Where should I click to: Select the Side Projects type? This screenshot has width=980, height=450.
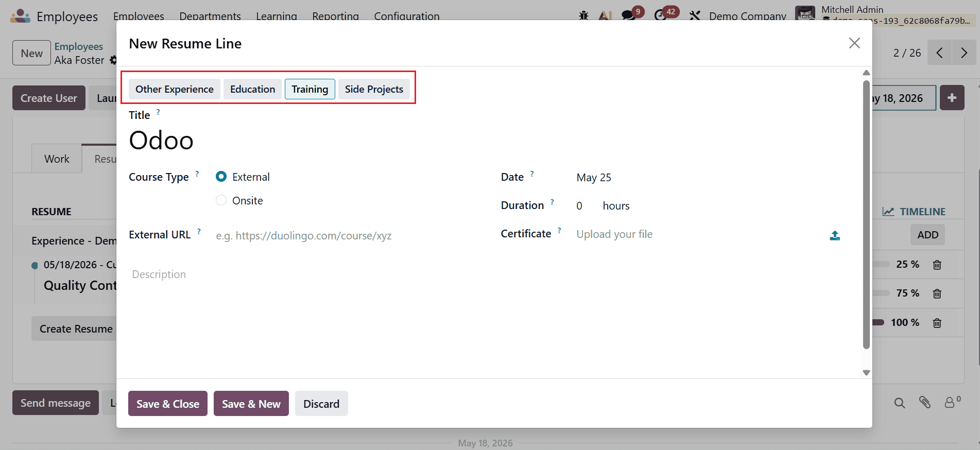click(374, 89)
